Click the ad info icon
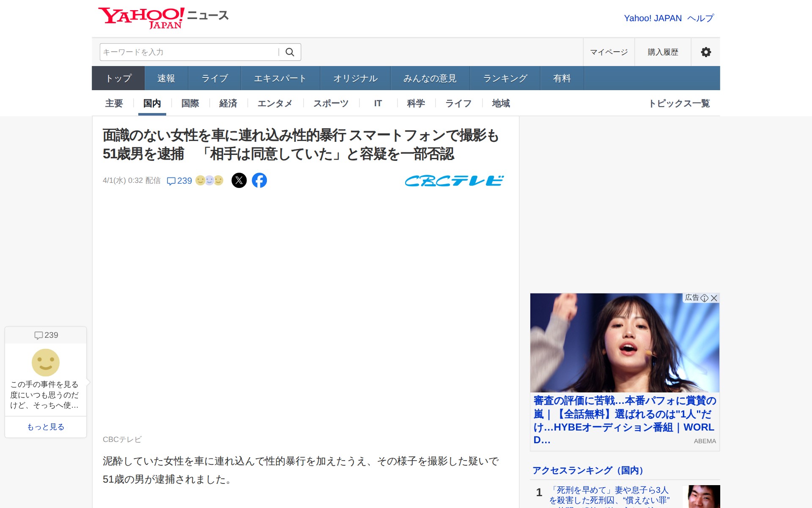The height and width of the screenshot is (508, 812). click(705, 298)
